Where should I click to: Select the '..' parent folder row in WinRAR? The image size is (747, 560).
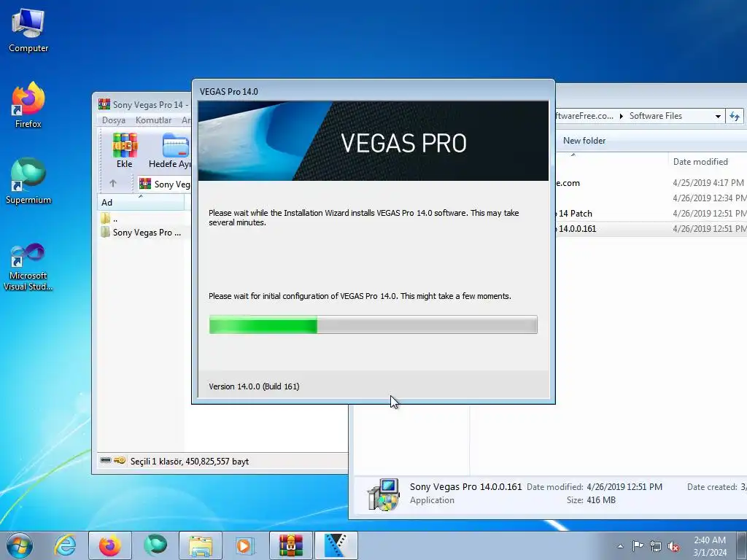[141, 219]
